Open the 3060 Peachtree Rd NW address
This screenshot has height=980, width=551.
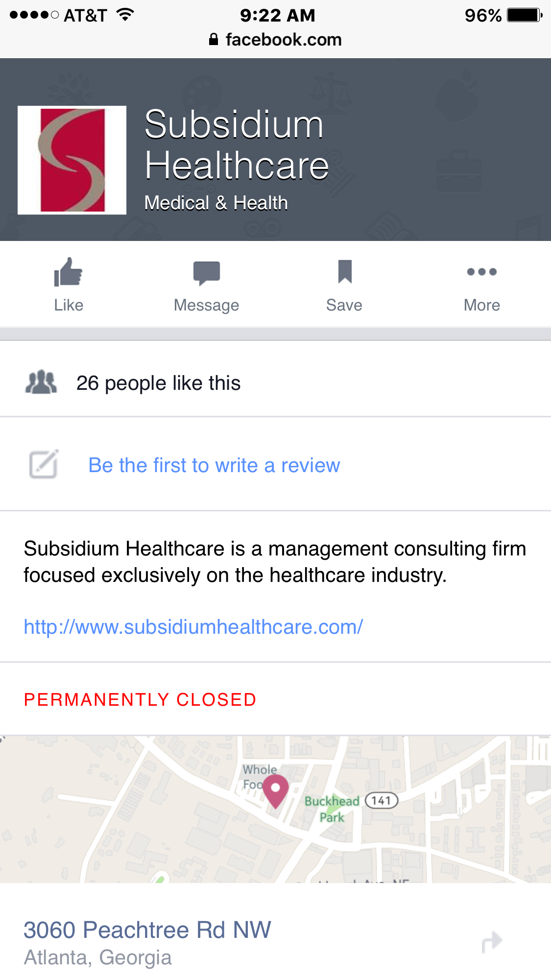(x=147, y=930)
